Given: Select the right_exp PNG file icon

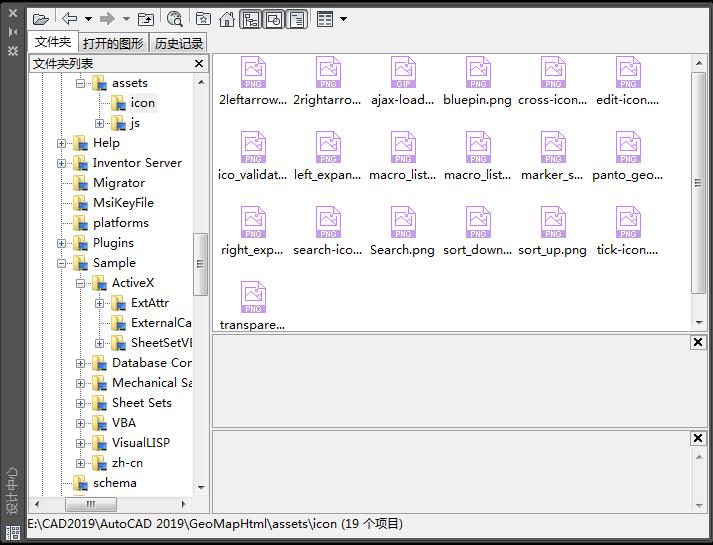Looking at the screenshot, I should click(253, 222).
